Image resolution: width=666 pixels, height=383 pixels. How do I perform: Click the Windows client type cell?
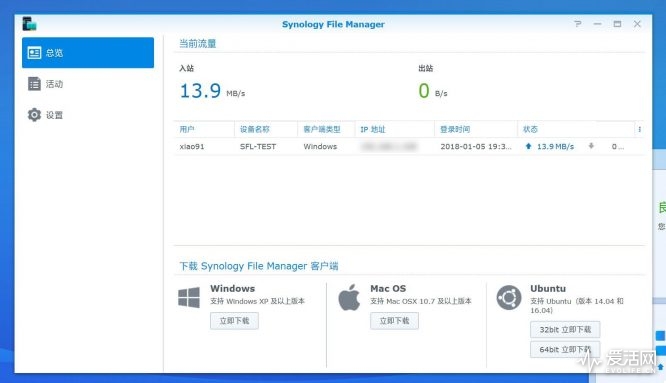pos(320,146)
